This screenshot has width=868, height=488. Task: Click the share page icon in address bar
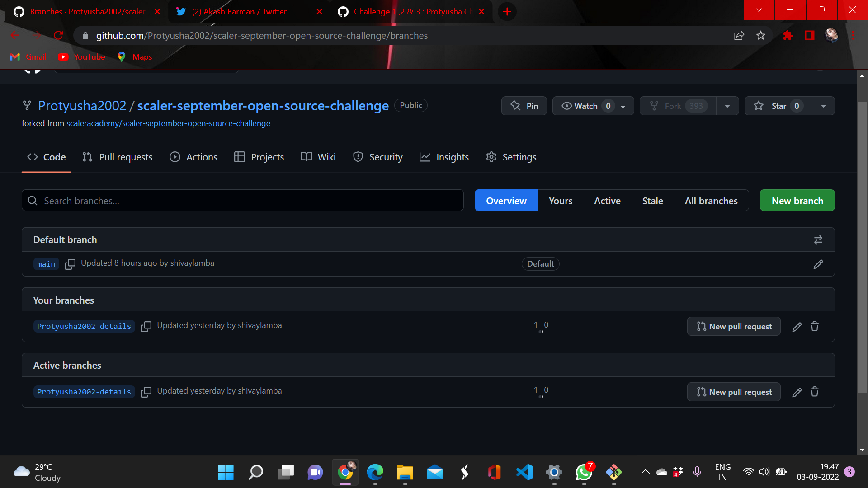coord(739,36)
